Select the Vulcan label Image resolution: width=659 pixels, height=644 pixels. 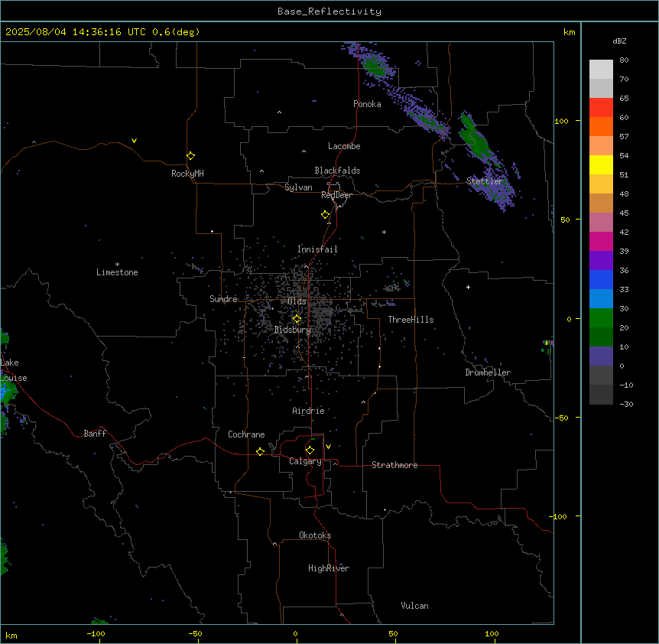coord(415,606)
